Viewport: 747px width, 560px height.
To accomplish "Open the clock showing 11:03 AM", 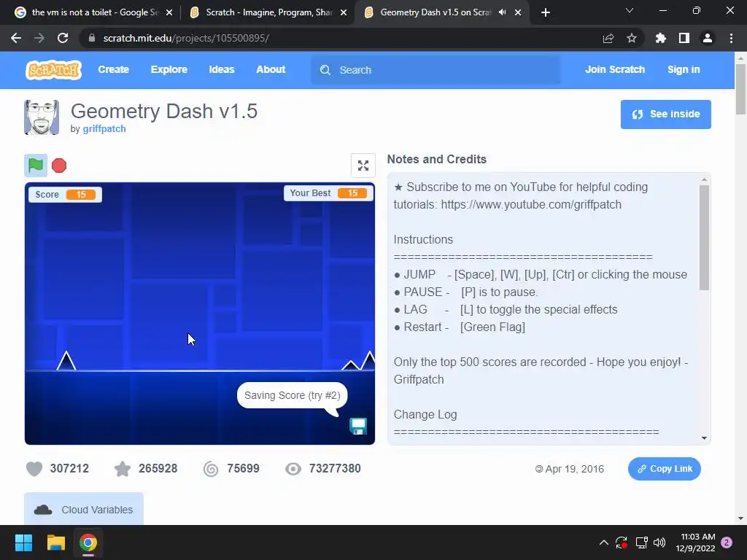I will point(695,542).
